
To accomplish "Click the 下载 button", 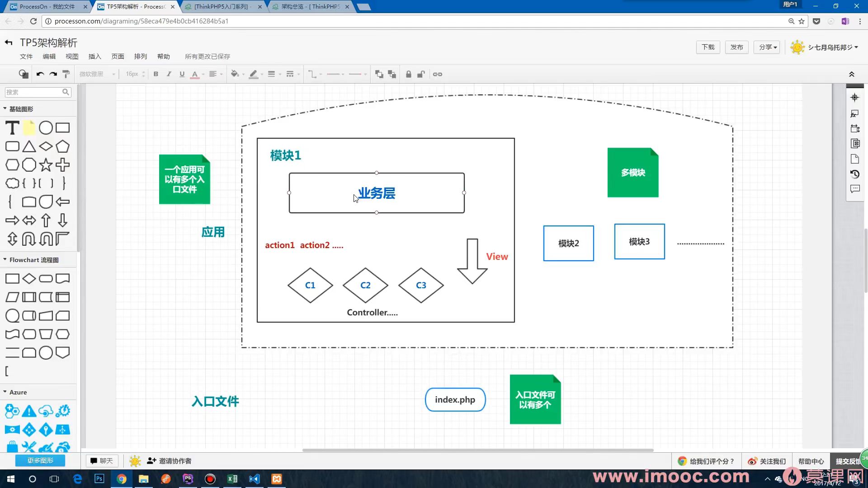I will (708, 47).
